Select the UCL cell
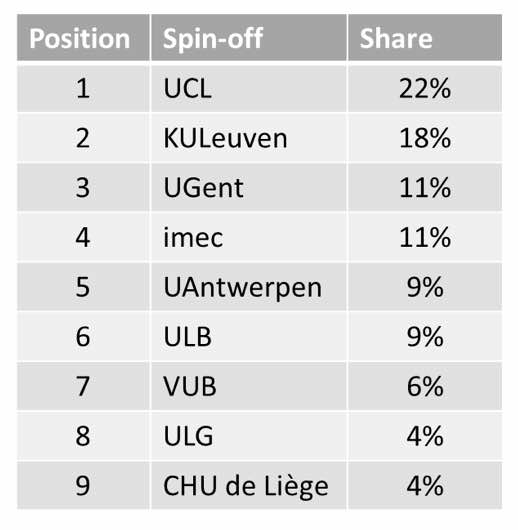Image resolution: width=518 pixels, height=530 pixels. 249,89
